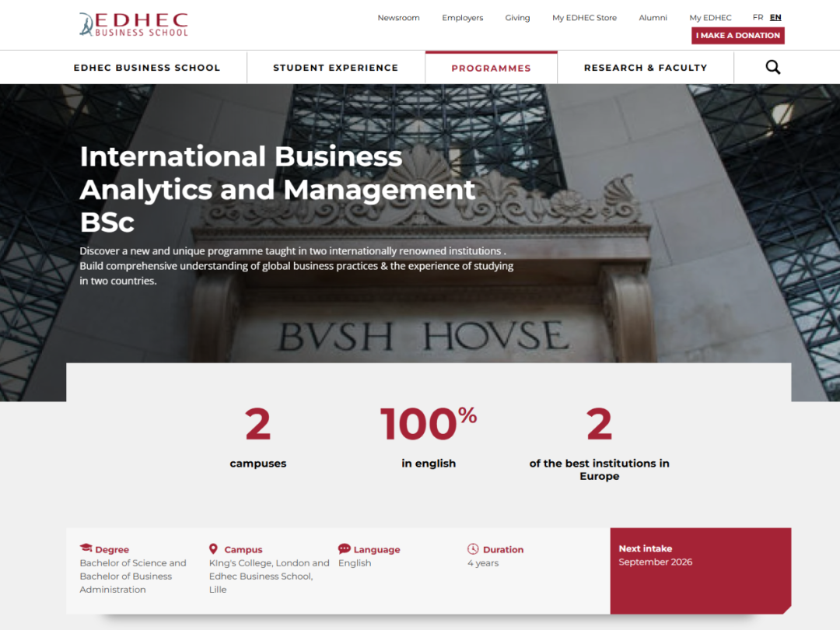The image size is (840, 630).
Task: Open the Alumni link
Action: (653, 18)
